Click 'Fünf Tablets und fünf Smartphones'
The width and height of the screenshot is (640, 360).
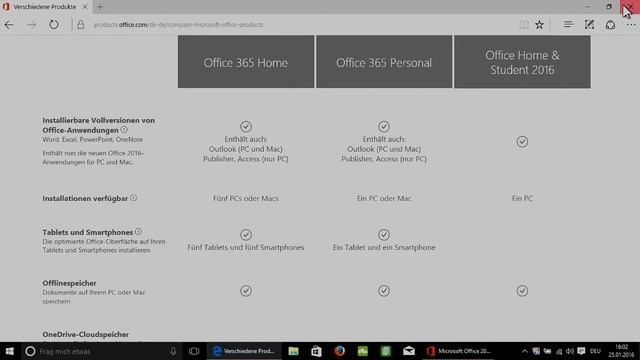click(246, 247)
